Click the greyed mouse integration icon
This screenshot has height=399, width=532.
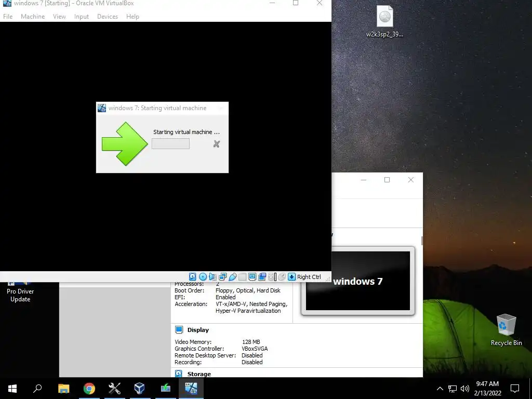point(282,276)
